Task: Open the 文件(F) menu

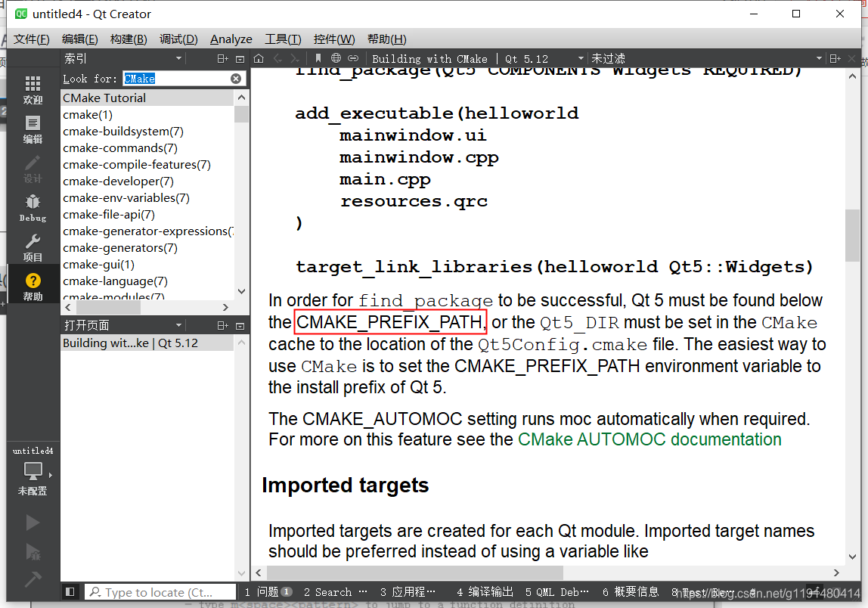Action: (31, 39)
